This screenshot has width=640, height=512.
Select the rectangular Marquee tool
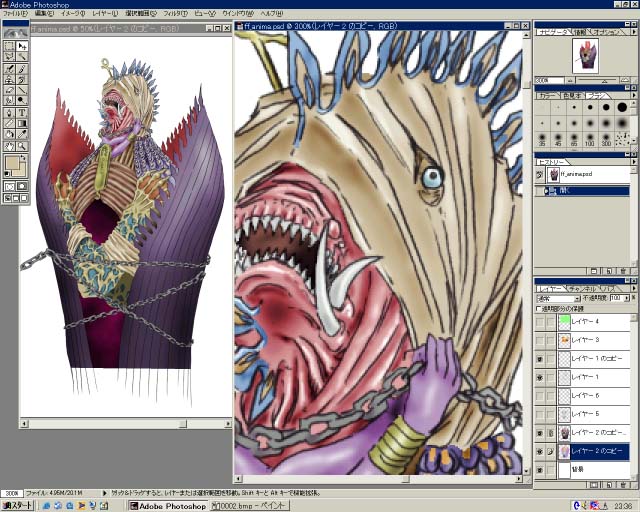point(9,46)
